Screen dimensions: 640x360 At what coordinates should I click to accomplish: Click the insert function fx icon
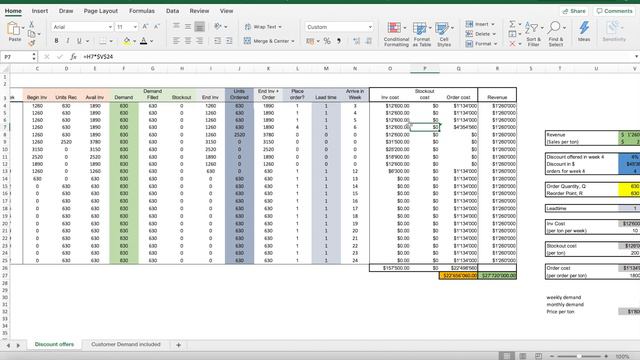pyautogui.click(x=73, y=57)
